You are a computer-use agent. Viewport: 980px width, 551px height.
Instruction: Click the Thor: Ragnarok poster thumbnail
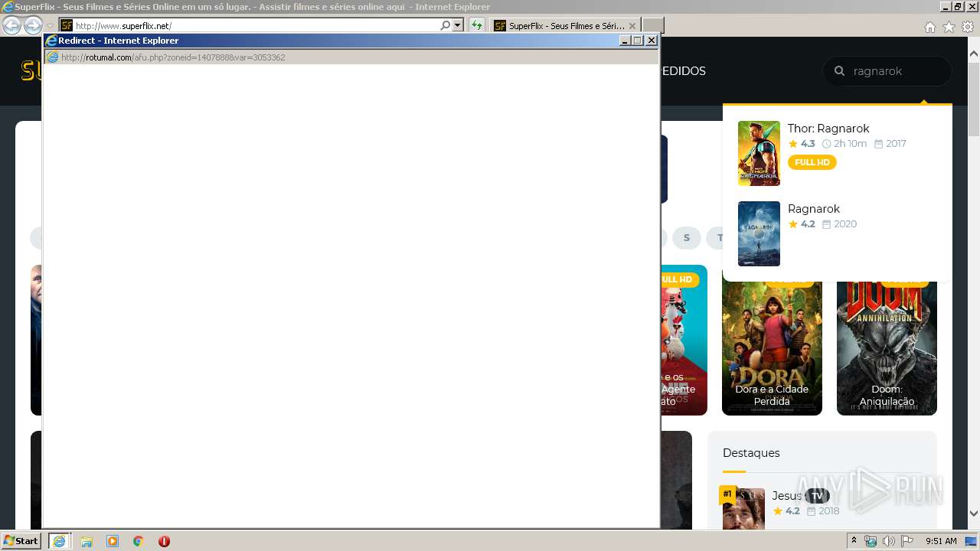[759, 153]
